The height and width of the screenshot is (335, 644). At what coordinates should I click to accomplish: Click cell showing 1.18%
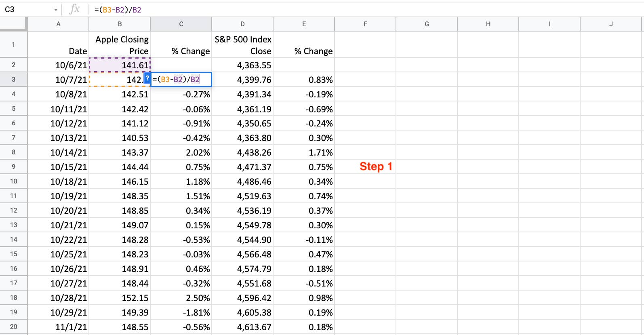pos(181,181)
